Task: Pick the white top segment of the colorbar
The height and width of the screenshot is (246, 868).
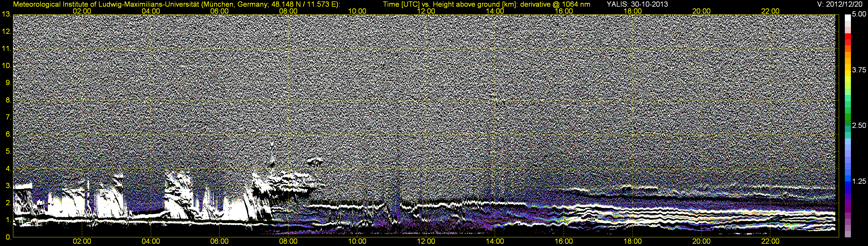Action: pyautogui.click(x=847, y=18)
